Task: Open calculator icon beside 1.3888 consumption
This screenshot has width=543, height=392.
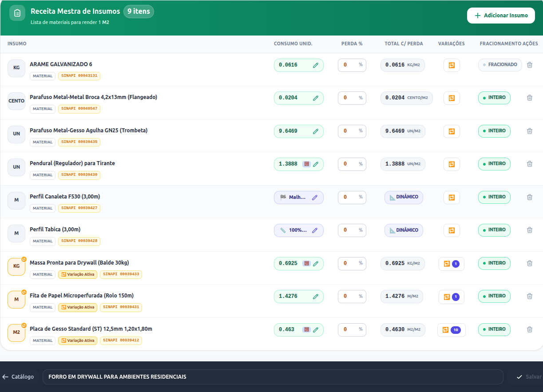Action: 306,164
